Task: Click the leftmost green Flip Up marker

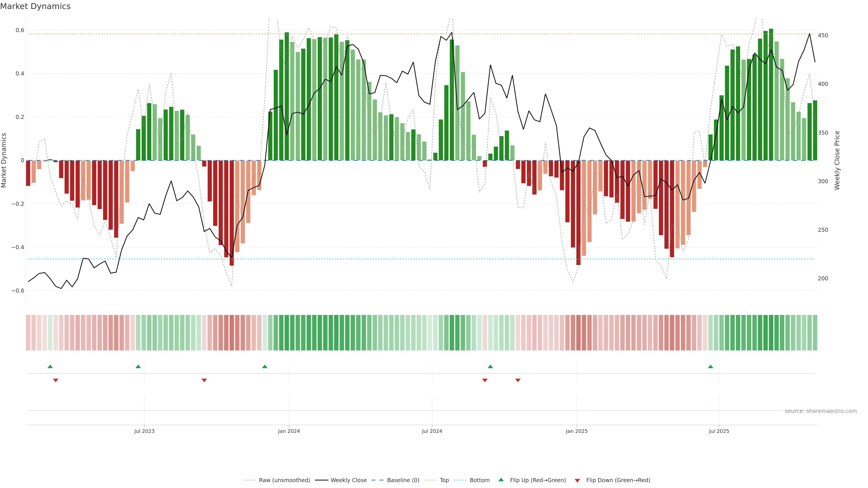Action: (50, 366)
